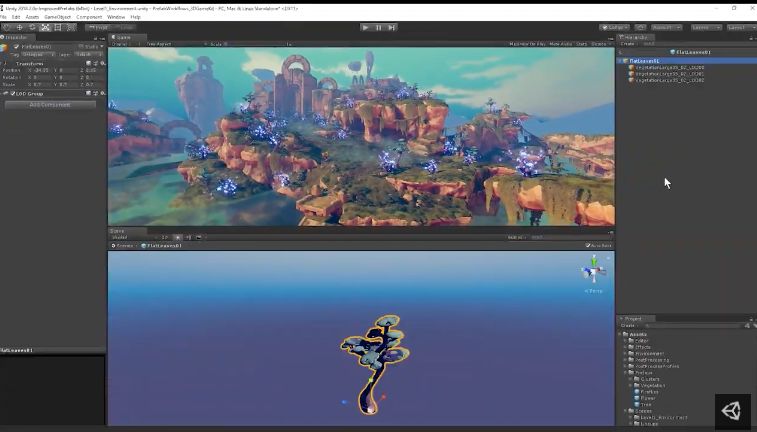Toggle the GameObject active checkbox in Inspector
Viewport: 757px width, 432px height.
point(16,47)
